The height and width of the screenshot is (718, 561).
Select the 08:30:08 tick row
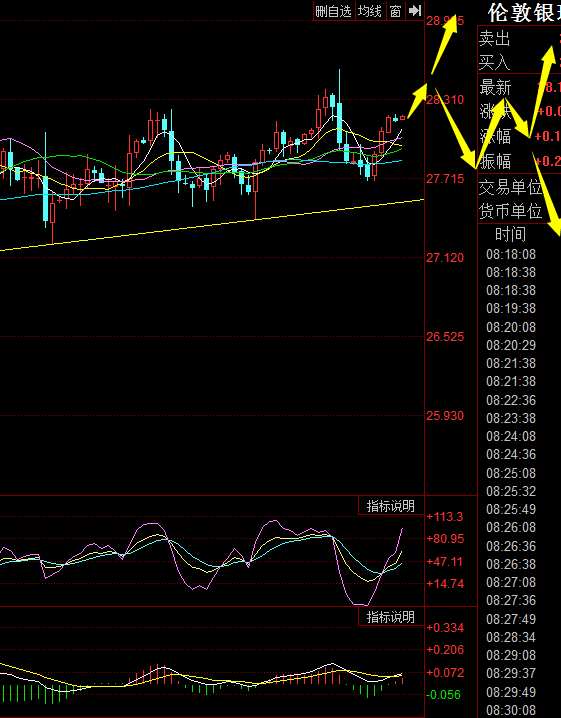pos(511,710)
